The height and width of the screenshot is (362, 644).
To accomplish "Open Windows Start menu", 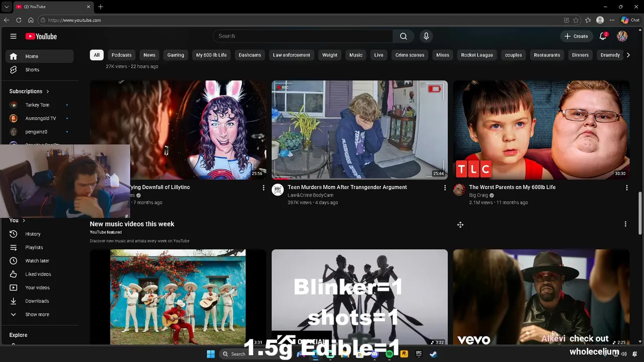I will (x=211, y=354).
